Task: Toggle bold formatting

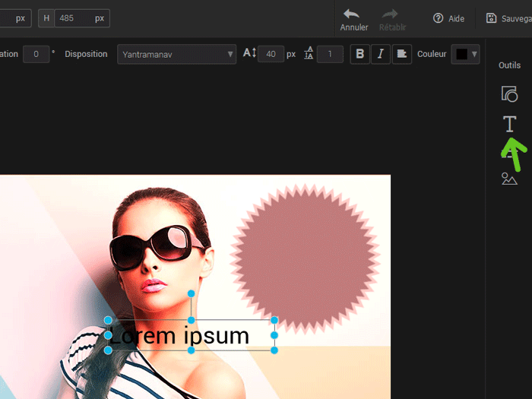Action: (x=360, y=54)
